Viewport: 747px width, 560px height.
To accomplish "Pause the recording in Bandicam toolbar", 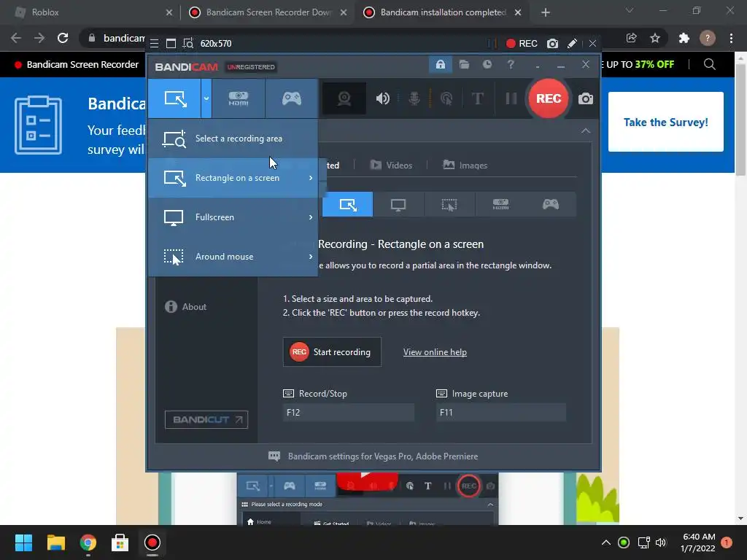I will coord(511,98).
